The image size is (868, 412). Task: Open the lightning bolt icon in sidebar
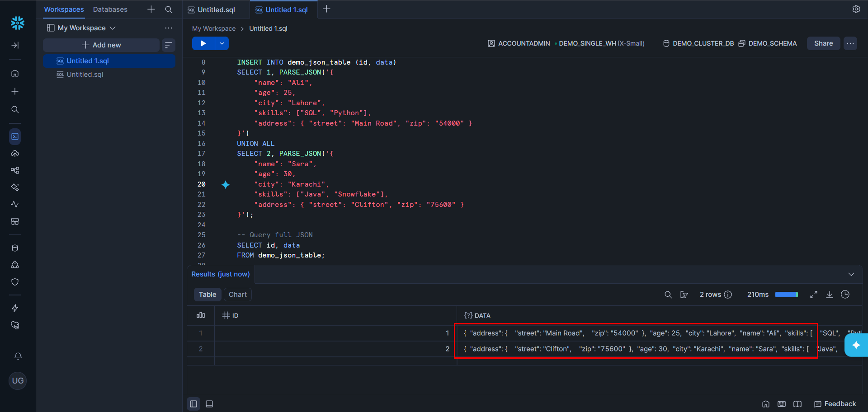[x=15, y=308]
